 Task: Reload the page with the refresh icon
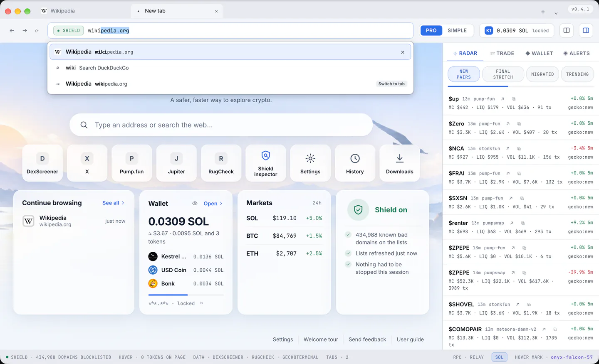point(37,31)
